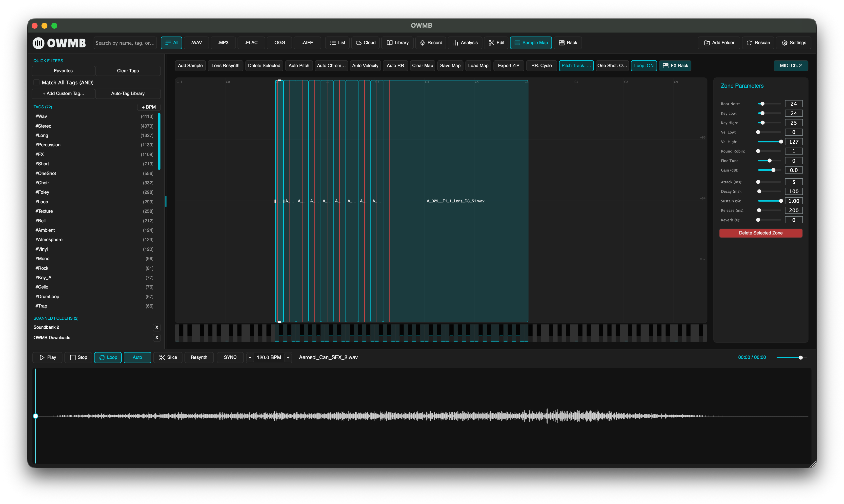Open the Edit view with scissors icon
The width and height of the screenshot is (844, 504).
[496, 43]
